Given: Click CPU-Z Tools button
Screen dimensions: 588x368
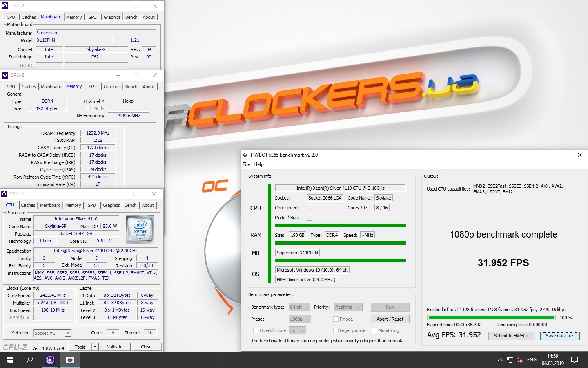Looking at the screenshot, I should tap(80, 347).
